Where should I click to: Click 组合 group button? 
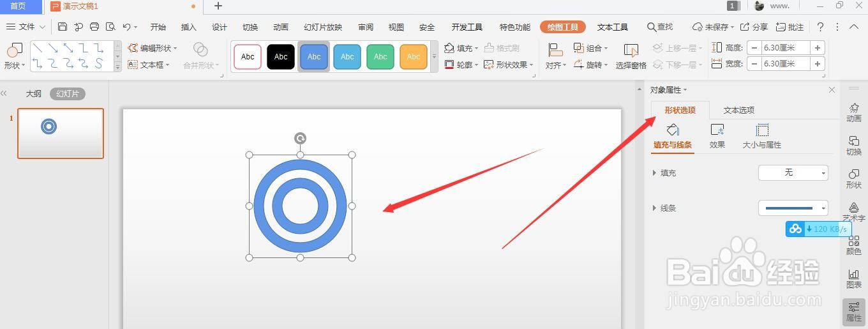(590, 48)
